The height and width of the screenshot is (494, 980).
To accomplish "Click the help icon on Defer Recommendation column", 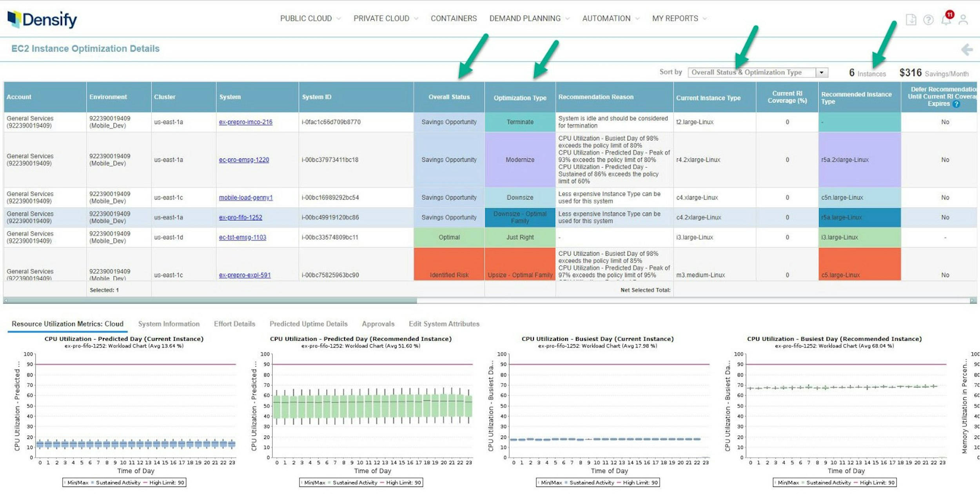I will click(x=955, y=105).
